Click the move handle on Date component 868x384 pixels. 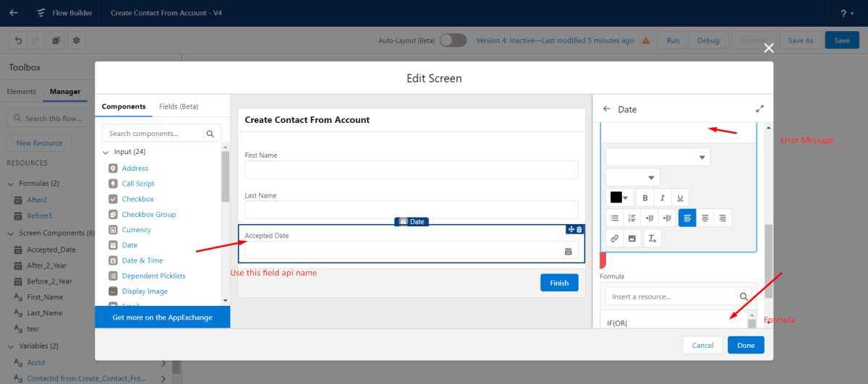coord(571,229)
